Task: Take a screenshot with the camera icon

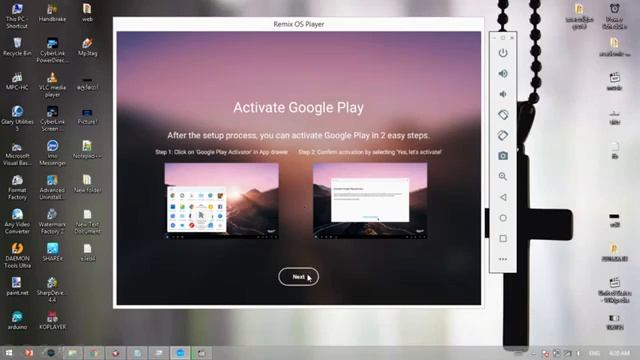Action: [503, 156]
